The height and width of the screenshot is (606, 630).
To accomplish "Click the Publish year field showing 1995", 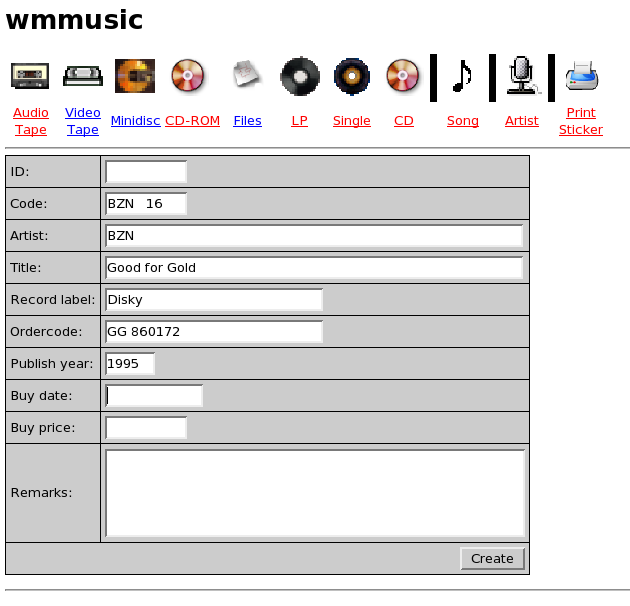I will (130, 364).
